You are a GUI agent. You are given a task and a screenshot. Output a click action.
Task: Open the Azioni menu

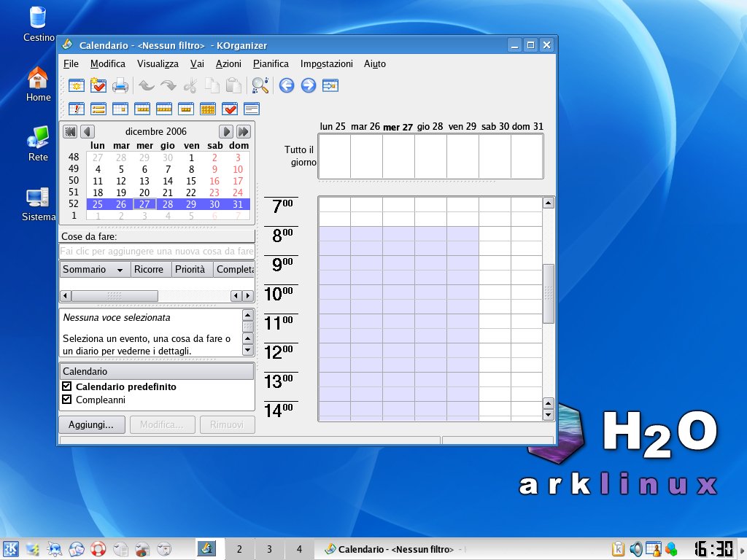(x=228, y=64)
